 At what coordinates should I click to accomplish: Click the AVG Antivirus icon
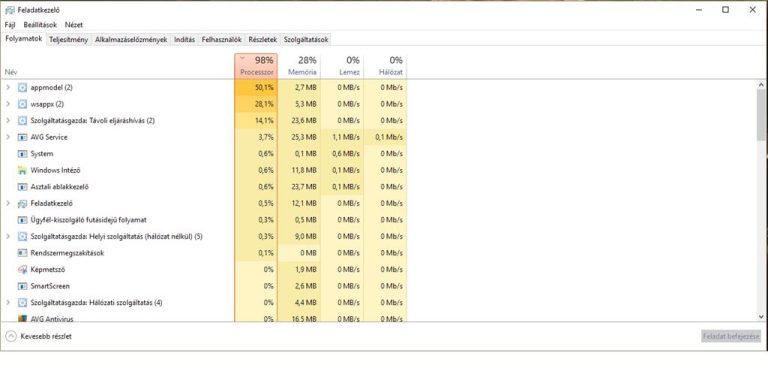(x=22, y=318)
